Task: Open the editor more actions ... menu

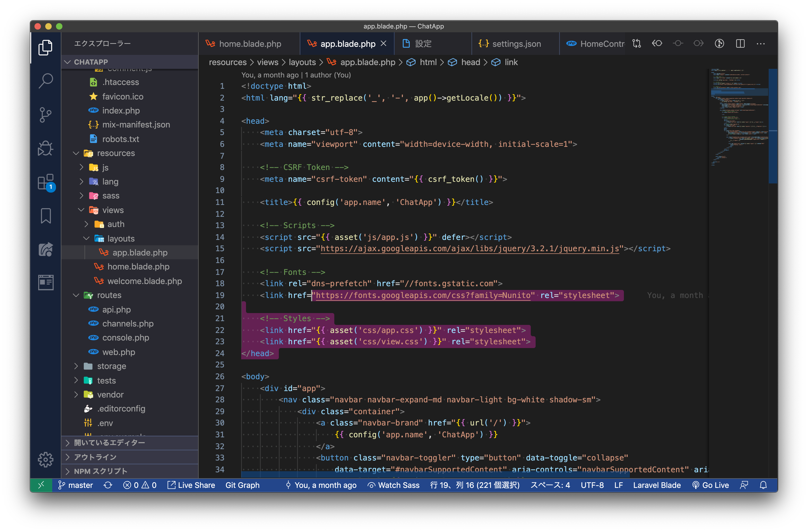Action: click(x=760, y=43)
